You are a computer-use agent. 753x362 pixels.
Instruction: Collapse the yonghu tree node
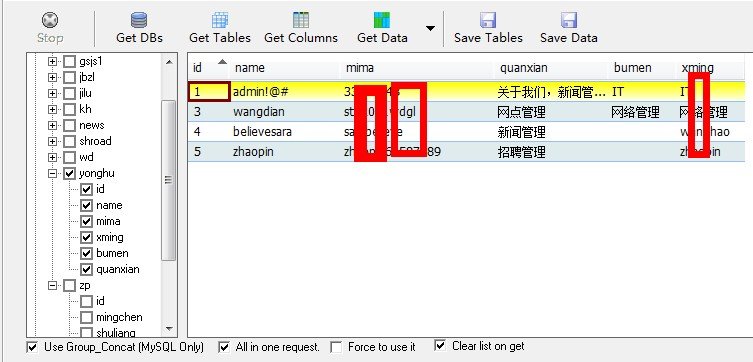tap(53, 173)
